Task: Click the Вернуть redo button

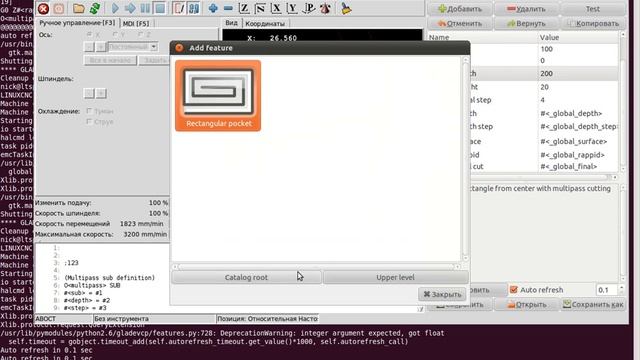Action: point(526,24)
